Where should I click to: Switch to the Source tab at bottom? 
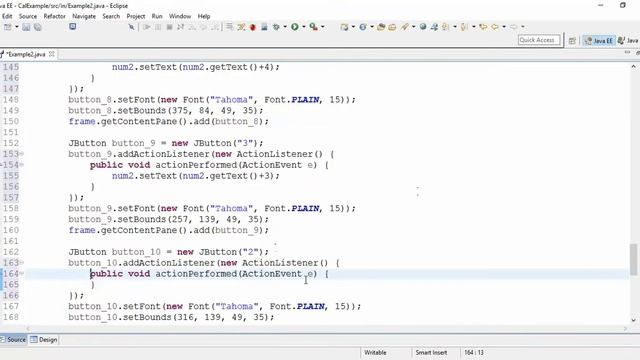point(13,340)
